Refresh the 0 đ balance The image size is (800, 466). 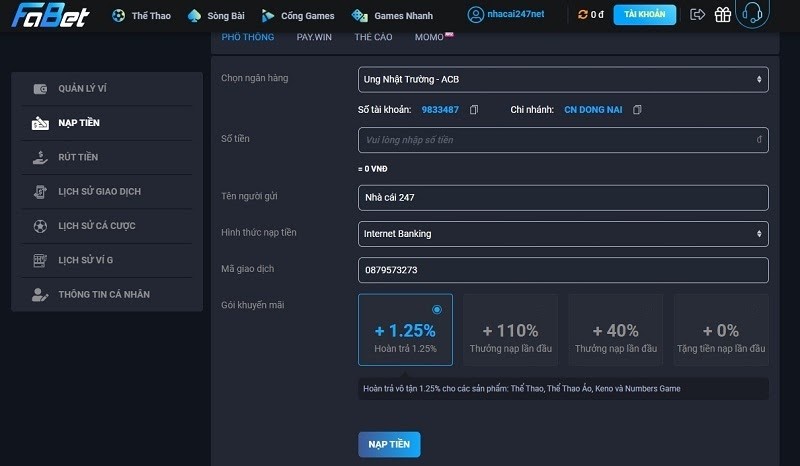pos(583,15)
